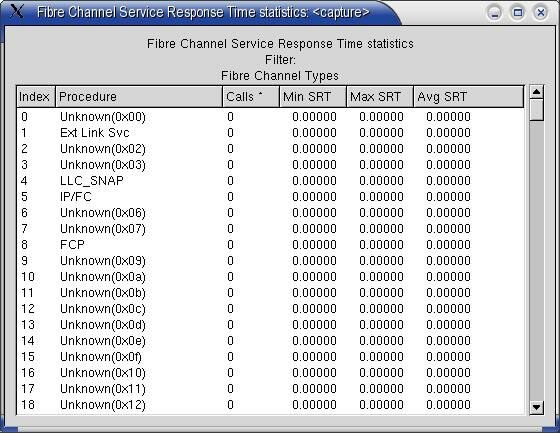Click the scrollbar track below thumb
The width and height of the screenshot is (560, 433).
pyautogui.click(x=536, y=261)
